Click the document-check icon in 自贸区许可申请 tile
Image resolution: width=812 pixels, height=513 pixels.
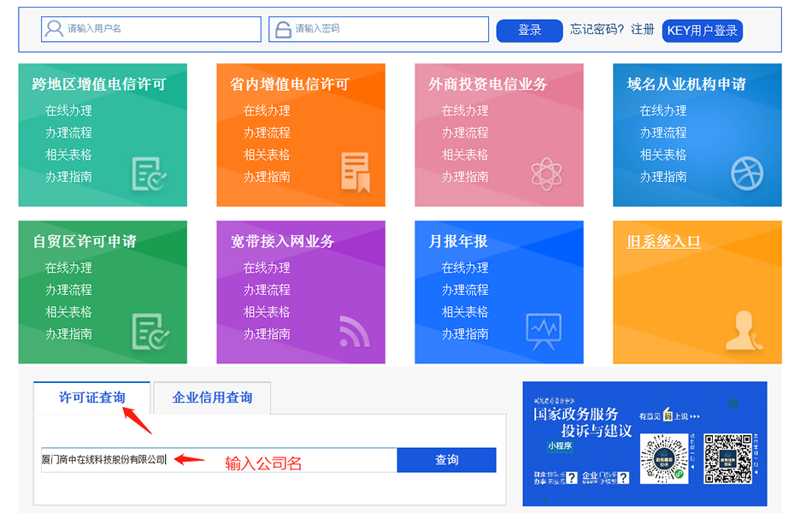tap(149, 331)
